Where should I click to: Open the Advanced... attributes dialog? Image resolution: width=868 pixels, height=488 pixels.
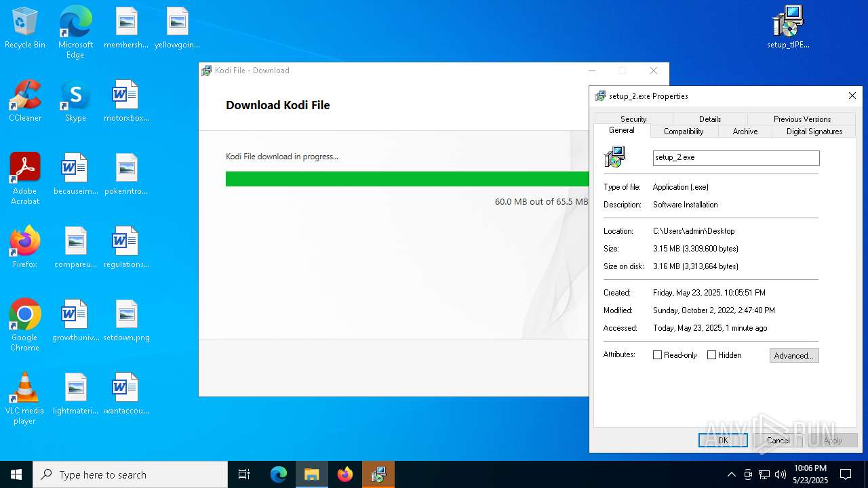(794, 355)
